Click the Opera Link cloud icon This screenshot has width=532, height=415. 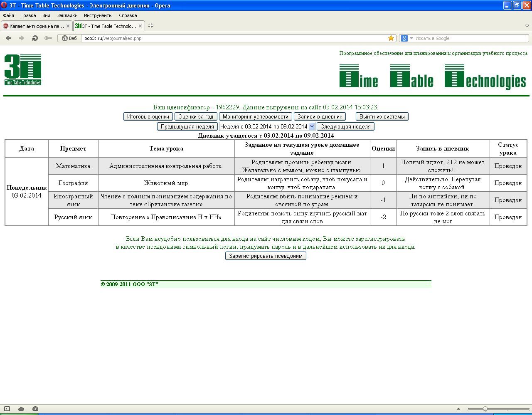point(21,409)
